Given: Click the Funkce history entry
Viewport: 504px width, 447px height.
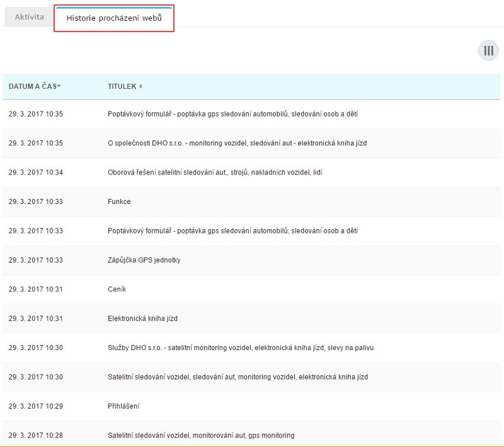Looking at the screenshot, I should tap(119, 201).
